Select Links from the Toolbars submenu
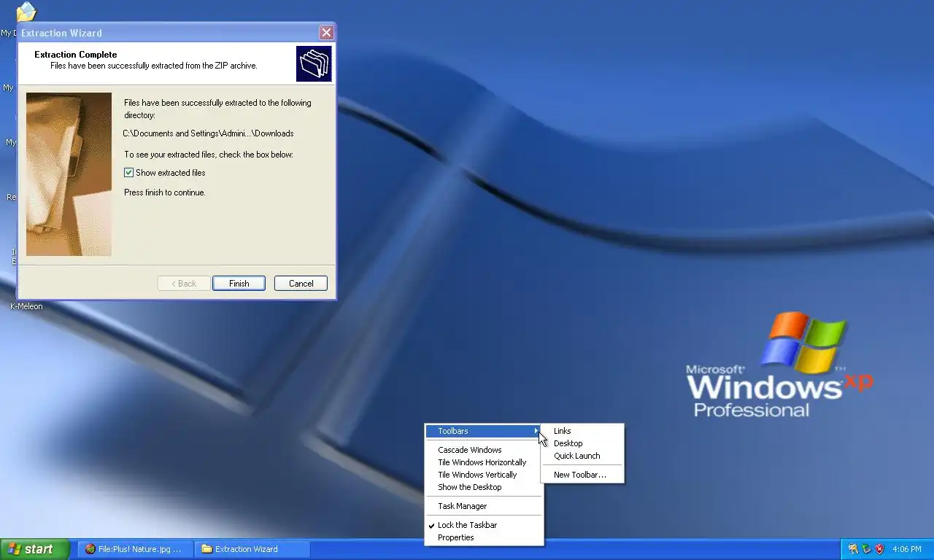This screenshot has height=560, width=934. pyautogui.click(x=582, y=431)
